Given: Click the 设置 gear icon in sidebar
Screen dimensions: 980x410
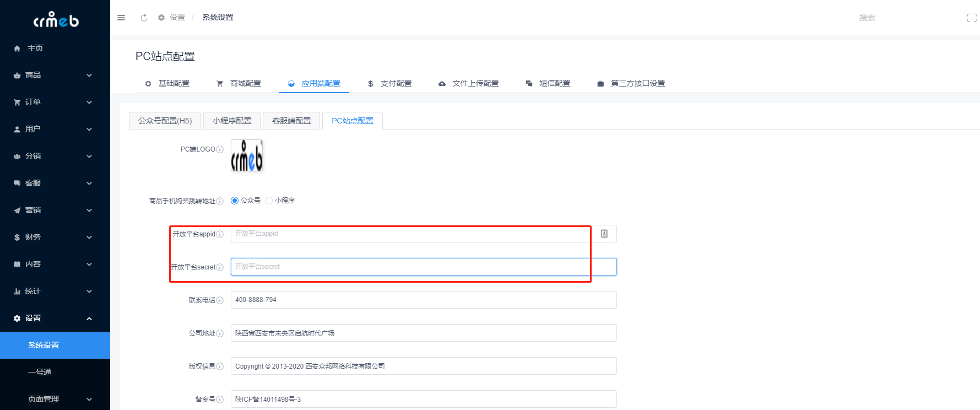Looking at the screenshot, I should click(17, 319).
